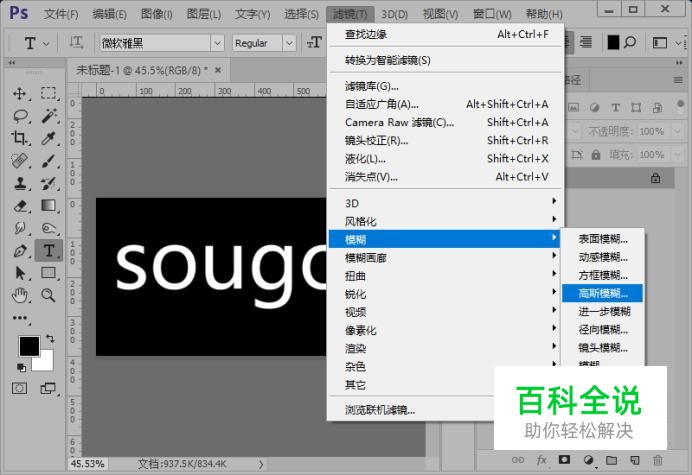The image size is (692, 475).
Task: Open the workspace layout switcher
Action: point(660,43)
